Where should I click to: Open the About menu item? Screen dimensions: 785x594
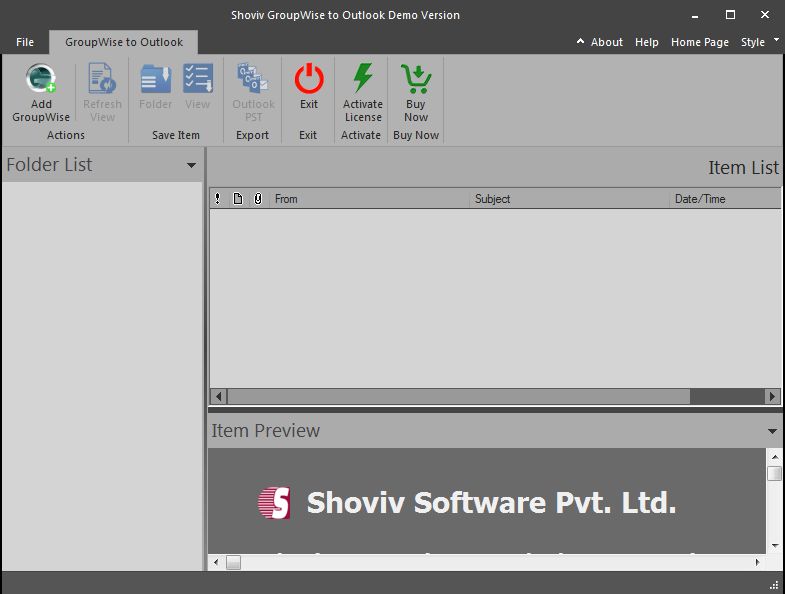[607, 42]
